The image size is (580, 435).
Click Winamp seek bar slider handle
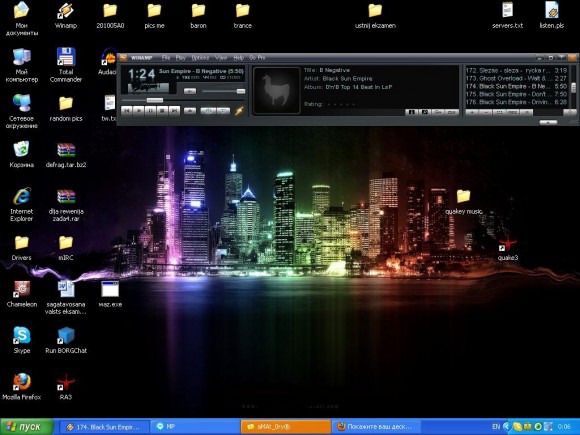155,100
